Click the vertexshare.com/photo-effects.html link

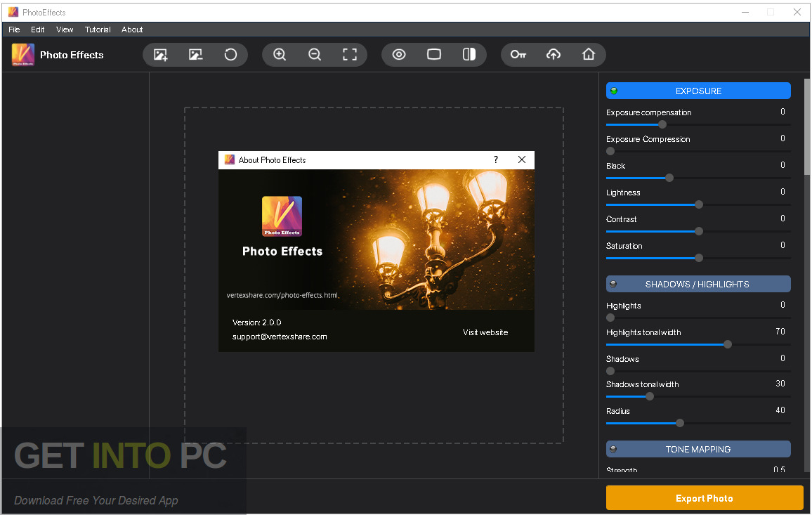click(282, 295)
